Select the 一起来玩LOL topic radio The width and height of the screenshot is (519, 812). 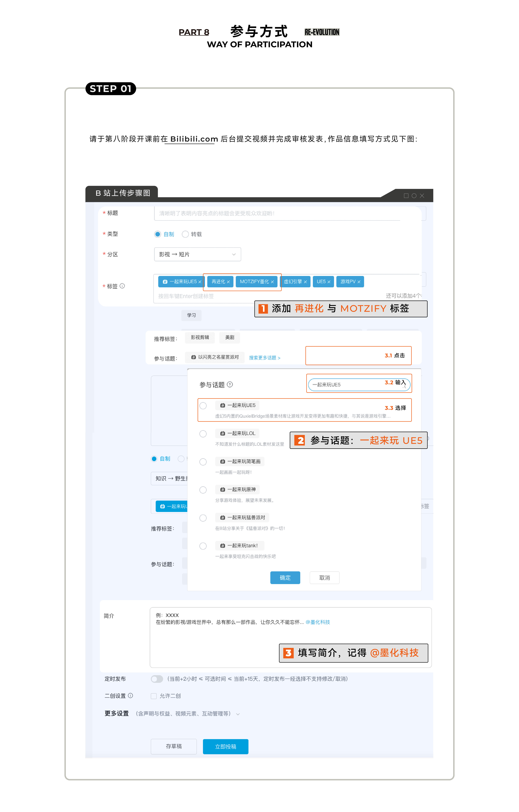(203, 434)
